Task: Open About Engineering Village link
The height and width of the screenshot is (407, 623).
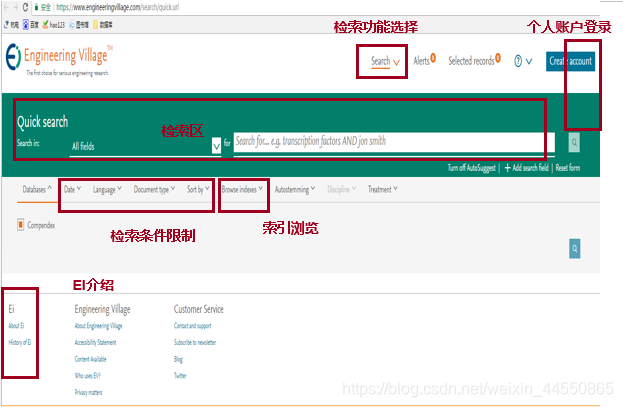Action: [99, 326]
